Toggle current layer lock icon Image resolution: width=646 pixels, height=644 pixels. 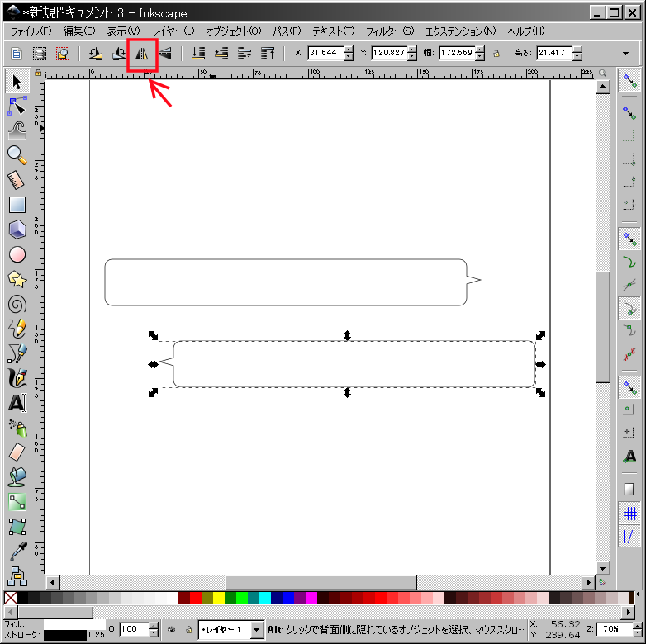coord(188,629)
